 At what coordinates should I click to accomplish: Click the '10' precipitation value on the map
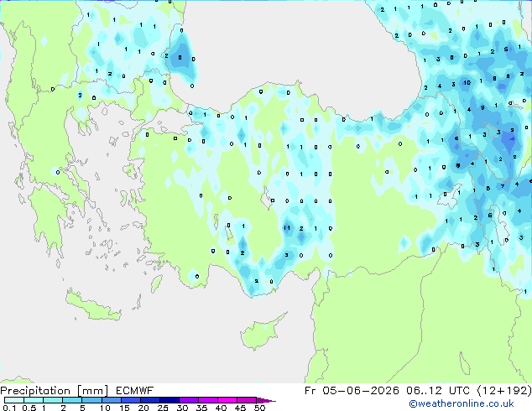tap(467, 83)
